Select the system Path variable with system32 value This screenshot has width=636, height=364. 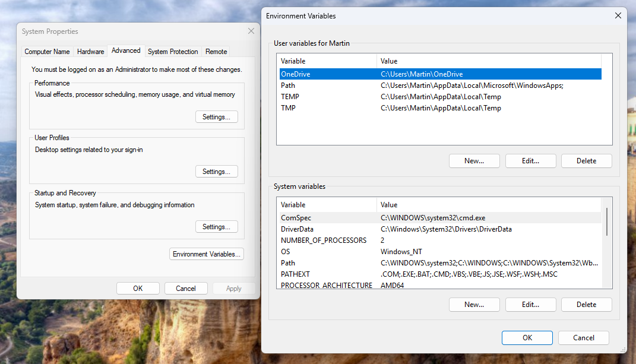tap(441, 263)
